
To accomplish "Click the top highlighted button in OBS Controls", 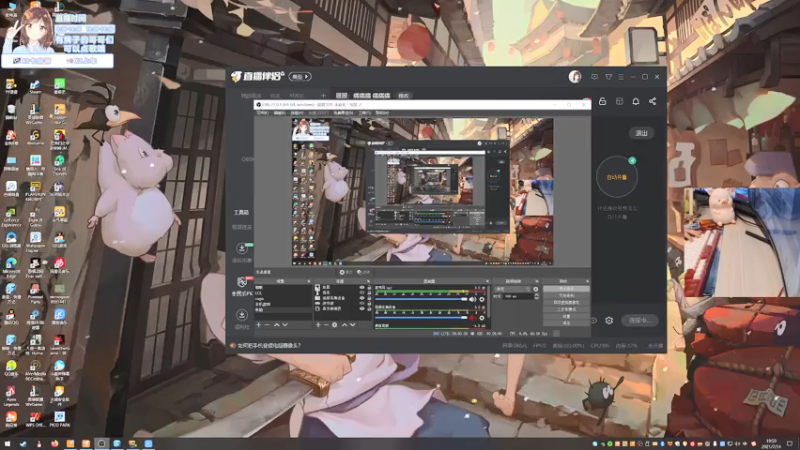I will (x=566, y=288).
